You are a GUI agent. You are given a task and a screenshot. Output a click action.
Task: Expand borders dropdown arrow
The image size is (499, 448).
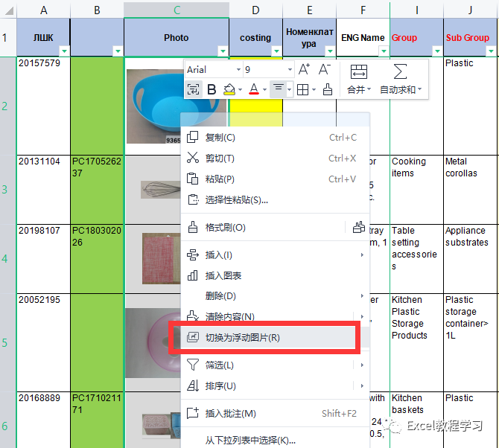(x=314, y=90)
